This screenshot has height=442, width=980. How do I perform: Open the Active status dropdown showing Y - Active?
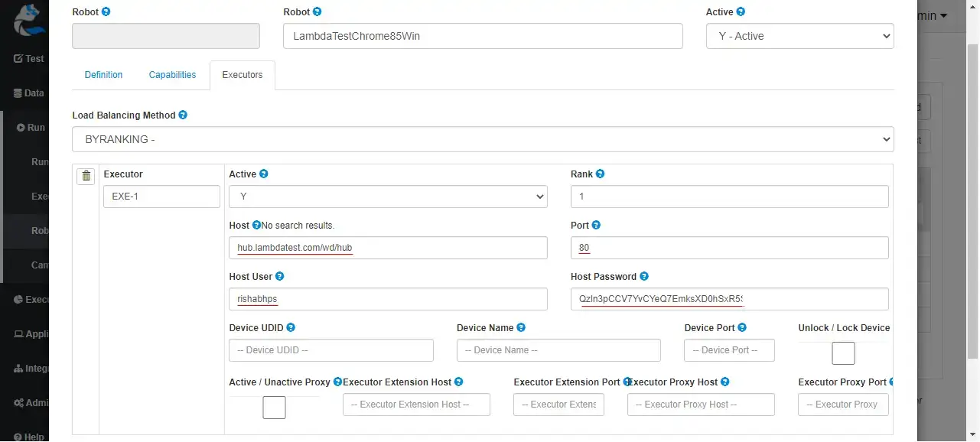(799, 35)
